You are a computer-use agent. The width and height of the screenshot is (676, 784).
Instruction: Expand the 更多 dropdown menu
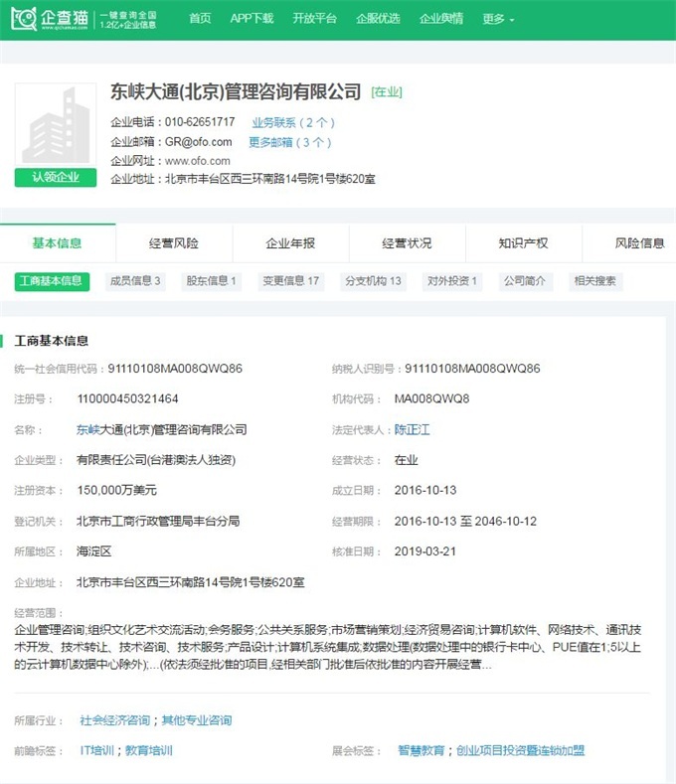click(498, 19)
